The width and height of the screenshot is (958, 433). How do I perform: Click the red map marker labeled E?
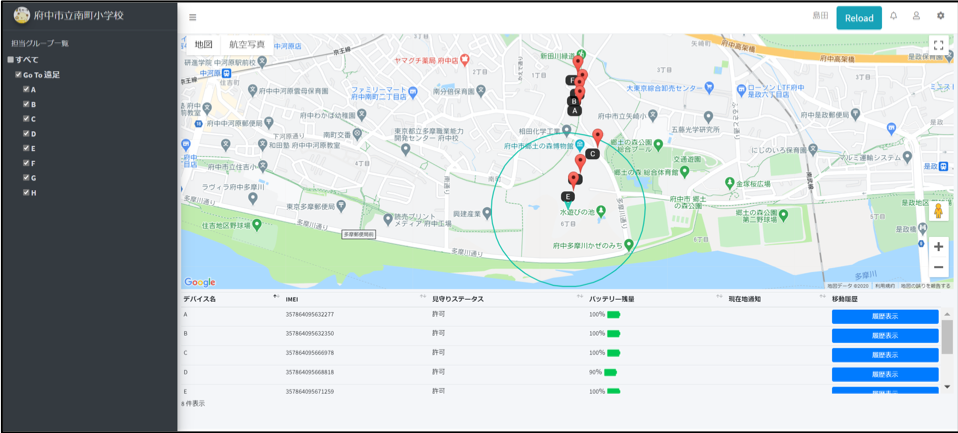573,181
